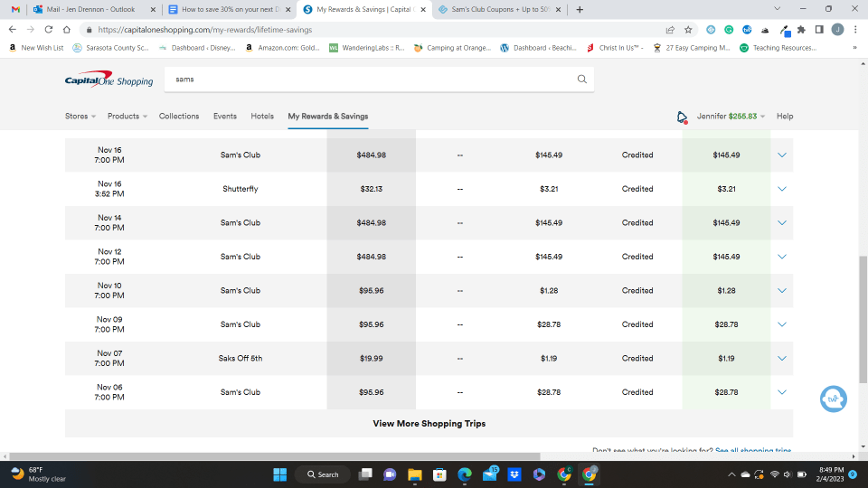Open the Chrome profile avatar
The image size is (868, 488).
pyautogui.click(x=837, y=29)
